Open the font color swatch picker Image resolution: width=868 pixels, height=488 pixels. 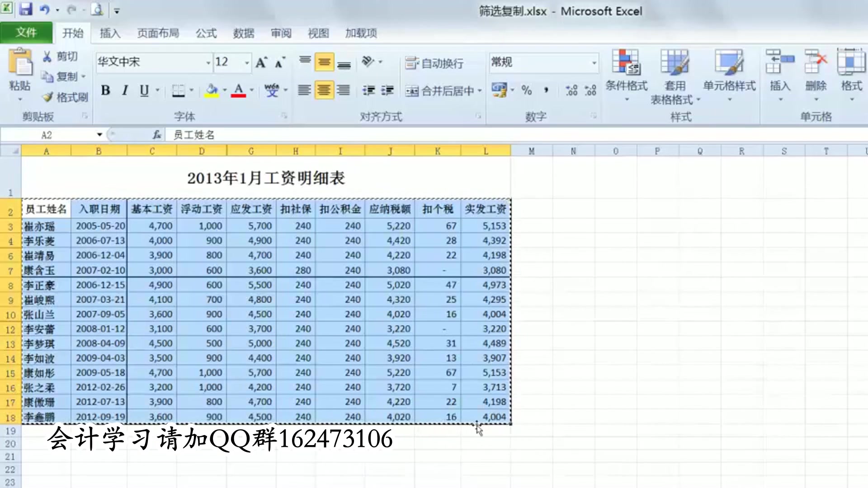[x=238, y=90]
